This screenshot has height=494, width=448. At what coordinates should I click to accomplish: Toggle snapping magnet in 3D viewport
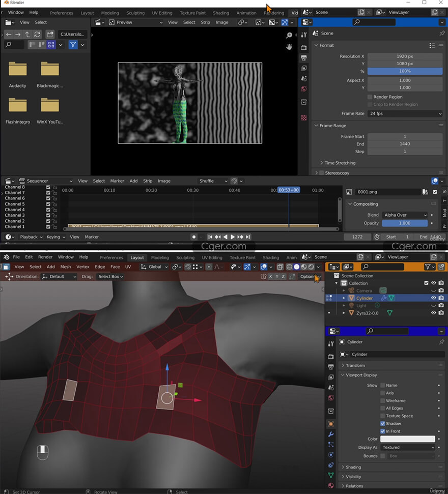click(x=188, y=267)
